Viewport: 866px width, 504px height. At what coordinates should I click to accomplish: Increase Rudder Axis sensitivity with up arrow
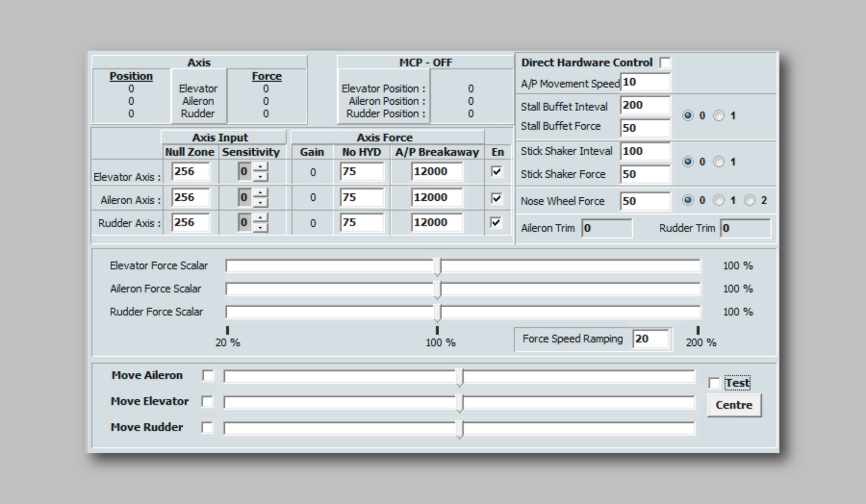tap(261, 217)
